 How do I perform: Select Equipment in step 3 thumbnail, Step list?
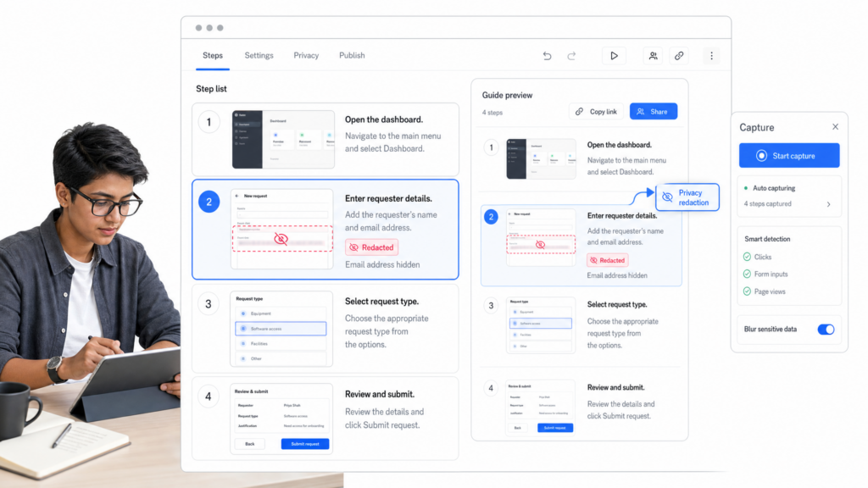[x=281, y=313]
